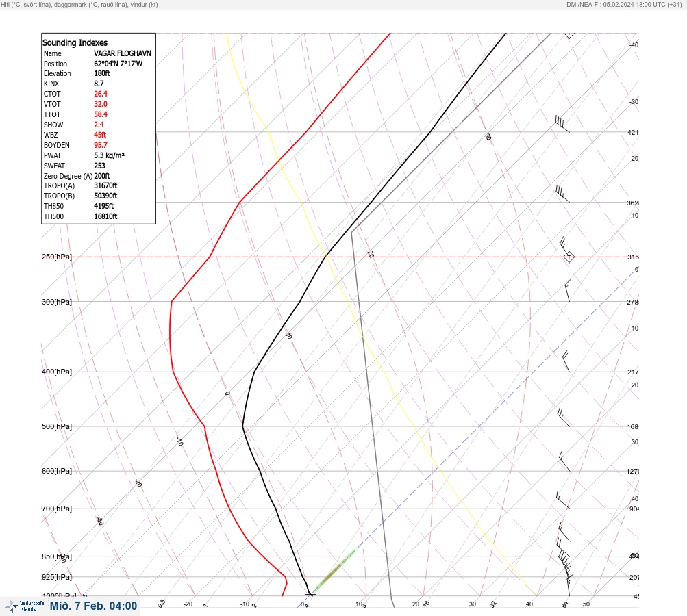Click the red CTOT value 26.4

click(100, 94)
